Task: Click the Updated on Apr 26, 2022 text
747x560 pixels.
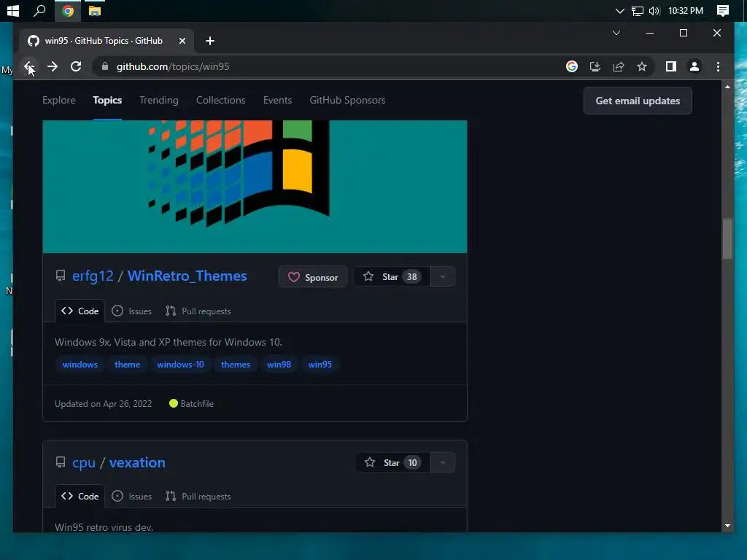Action: (104, 404)
